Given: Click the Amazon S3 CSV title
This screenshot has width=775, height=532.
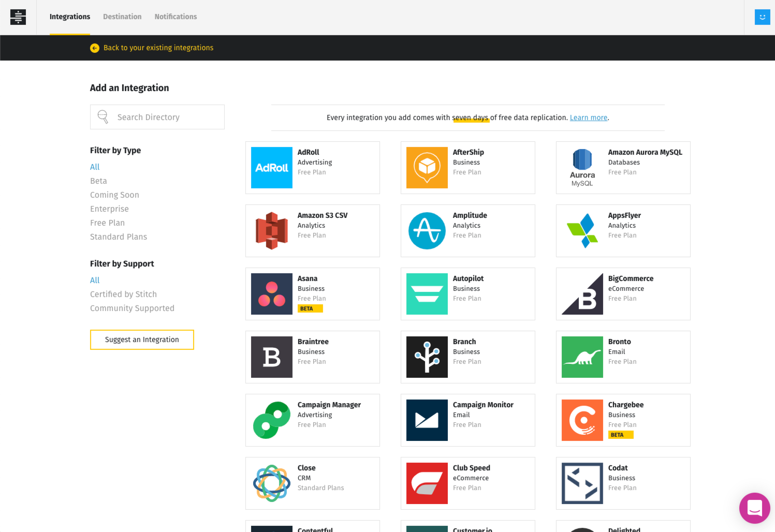Looking at the screenshot, I should click(323, 215).
